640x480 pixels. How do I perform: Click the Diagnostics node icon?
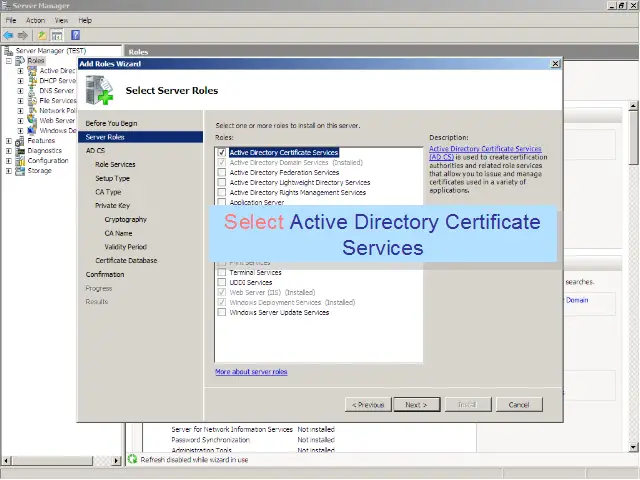click(20, 151)
